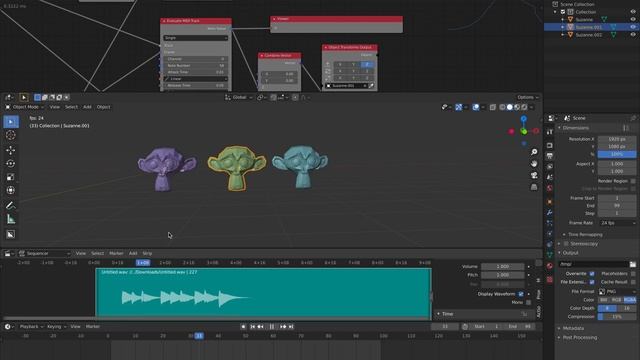This screenshot has height=360, width=640.
Task: Open the Tool properties tab icon
Action: [x=550, y=132]
